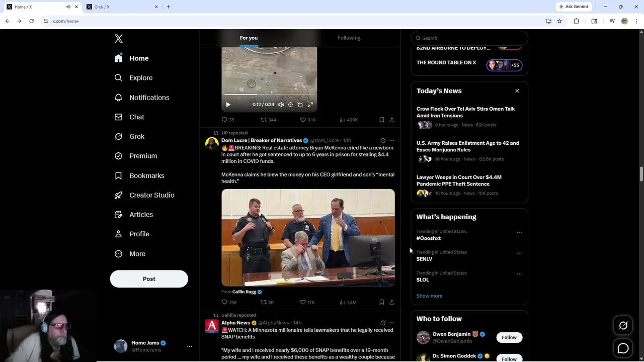Screen dimensions: 644x362
Task: Bookmark this page with star icon
Action: pos(559,21)
